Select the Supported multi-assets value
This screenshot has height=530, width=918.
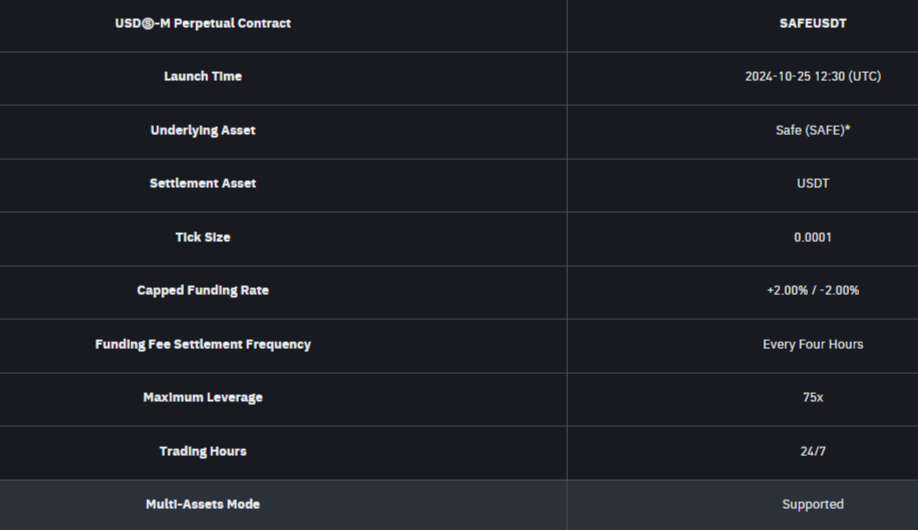[813, 504]
